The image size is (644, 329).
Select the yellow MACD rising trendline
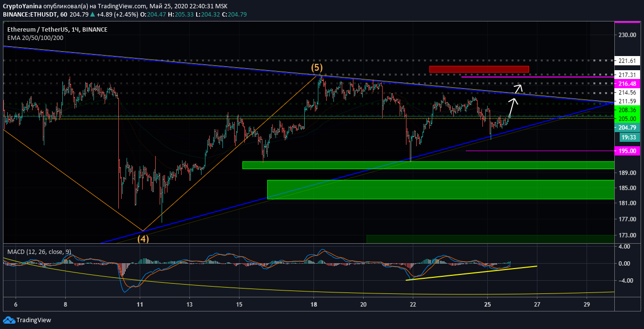[471, 273]
